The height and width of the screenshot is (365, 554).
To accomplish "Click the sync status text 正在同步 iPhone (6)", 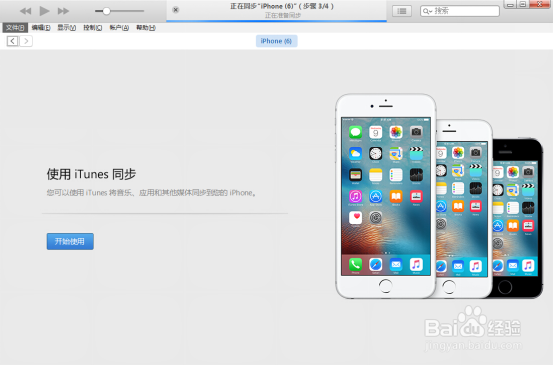I will pos(282,6).
